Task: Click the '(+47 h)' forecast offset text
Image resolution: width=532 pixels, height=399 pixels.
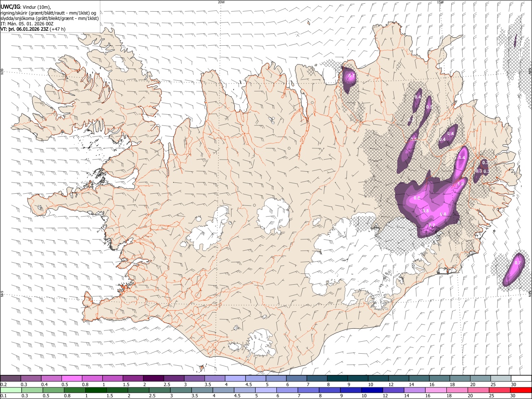Action: click(58, 30)
